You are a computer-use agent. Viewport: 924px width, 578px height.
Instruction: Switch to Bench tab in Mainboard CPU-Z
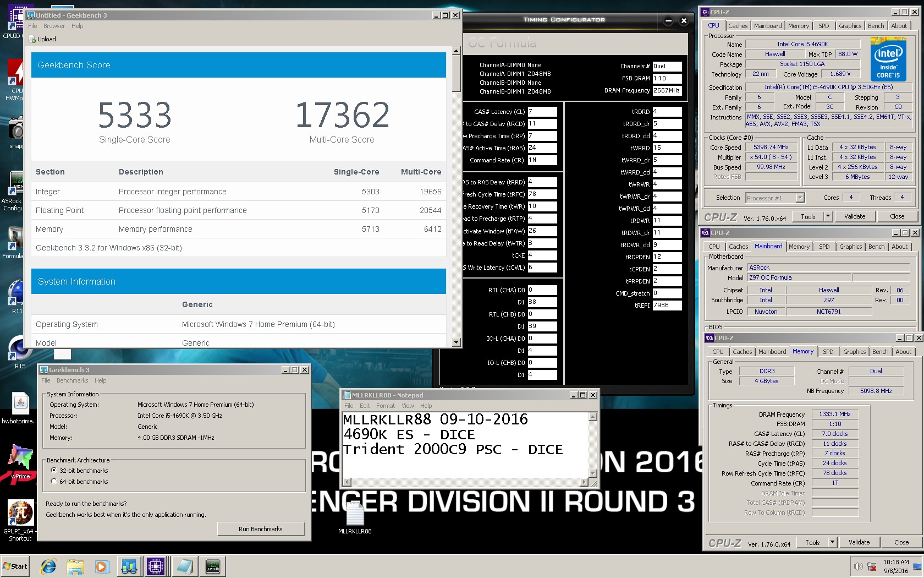(x=877, y=247)
